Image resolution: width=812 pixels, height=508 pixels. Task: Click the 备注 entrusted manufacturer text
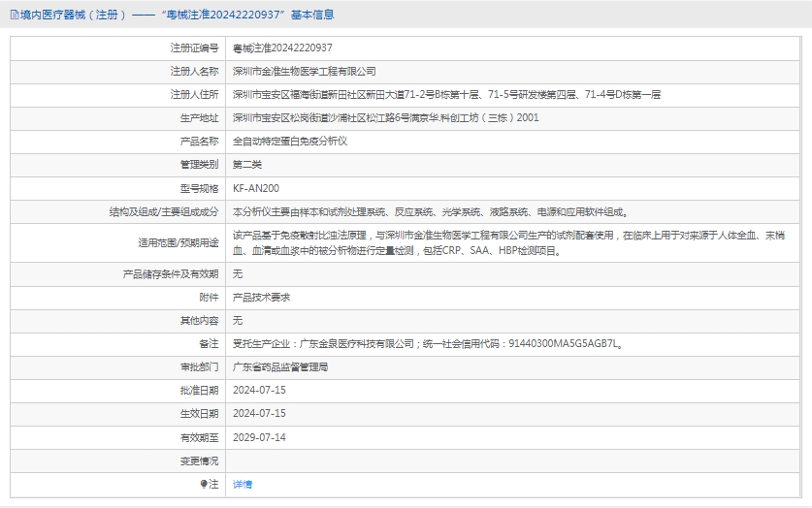pos(427,343)
